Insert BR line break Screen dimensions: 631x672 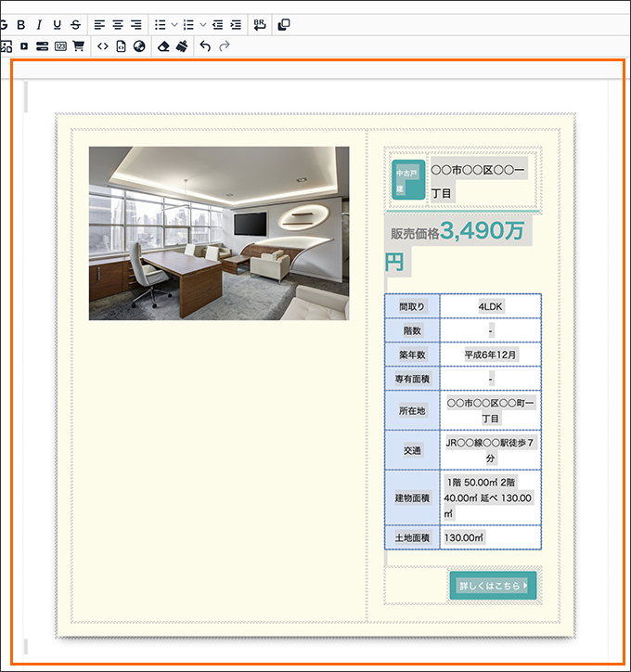260,25
